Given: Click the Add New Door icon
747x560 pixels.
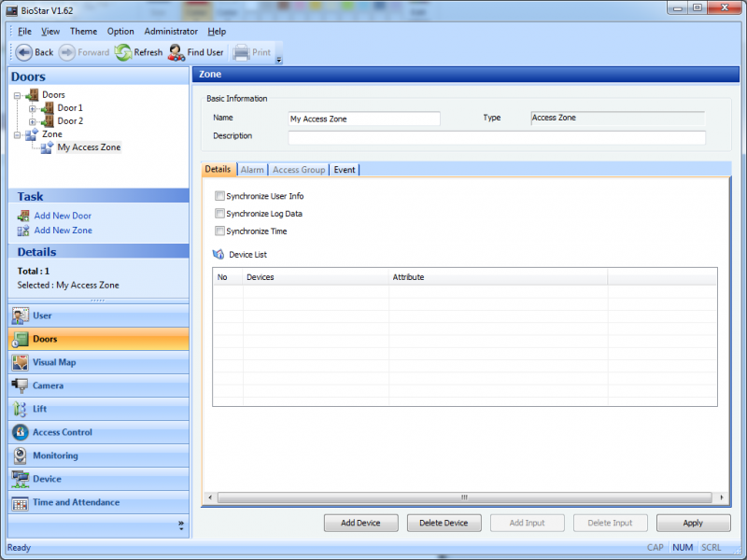Looking at the screenshot, I should [23, 216].
